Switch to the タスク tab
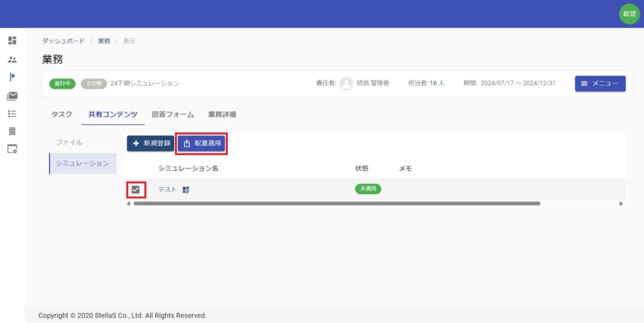 [x=61, y=114]
